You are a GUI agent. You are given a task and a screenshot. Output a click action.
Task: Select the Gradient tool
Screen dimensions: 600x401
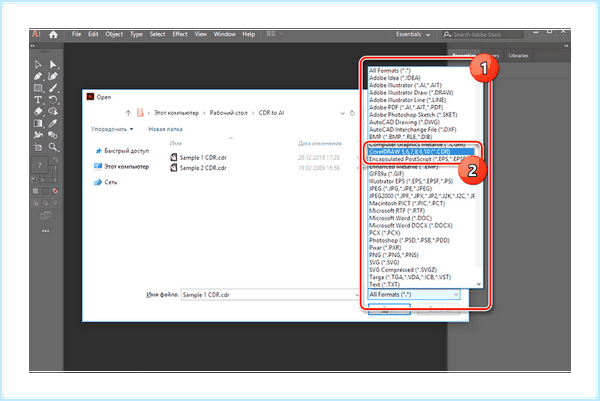point(38,123)
